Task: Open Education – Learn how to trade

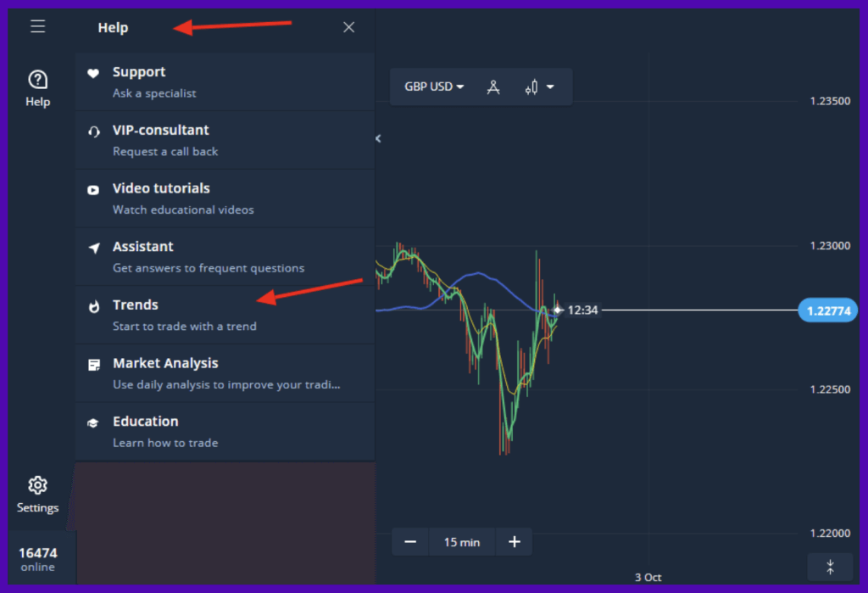Action: pos(225,431)
